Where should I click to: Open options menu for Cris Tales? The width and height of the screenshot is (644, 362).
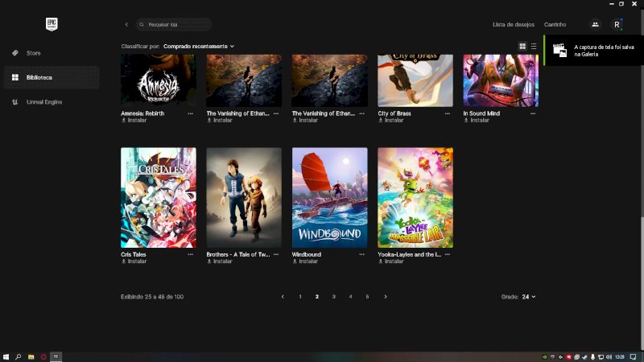[x=190, y=254]
